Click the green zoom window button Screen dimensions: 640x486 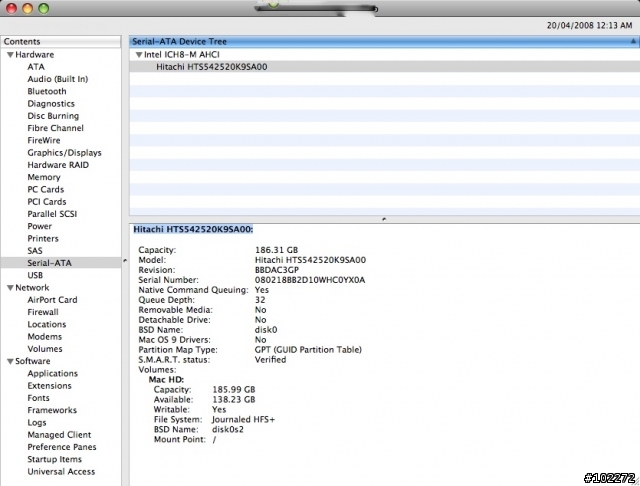click(x=44, y=8)
